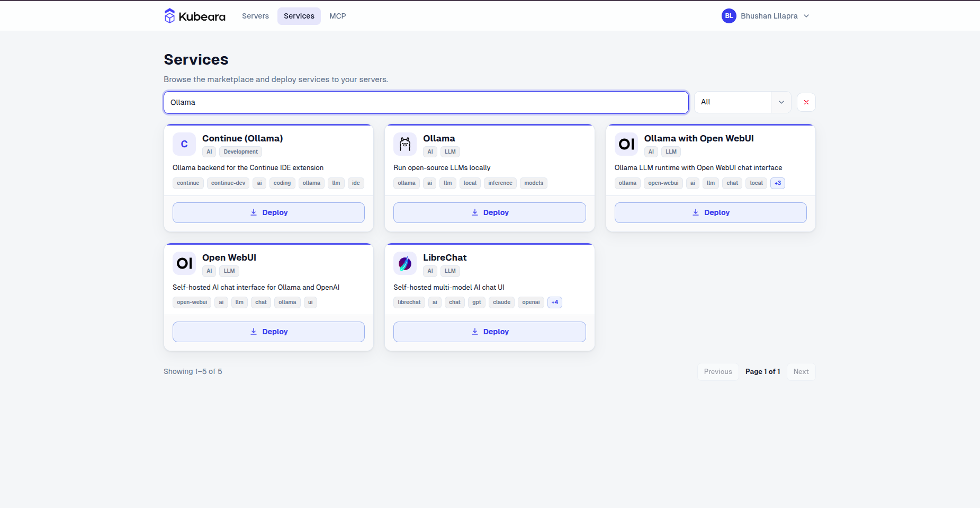This screenshot has height=508, width=980.
Task: Open the MCP tab
Action: click(338, 16)
